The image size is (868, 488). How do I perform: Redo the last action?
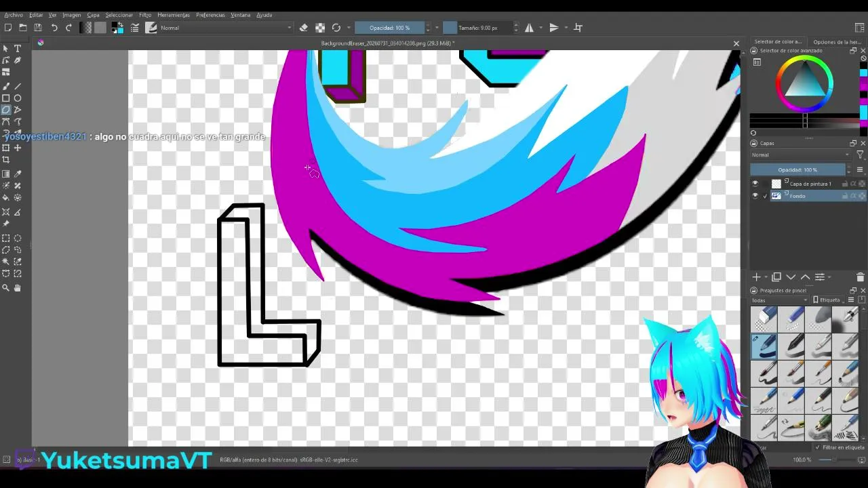(68, 28)
